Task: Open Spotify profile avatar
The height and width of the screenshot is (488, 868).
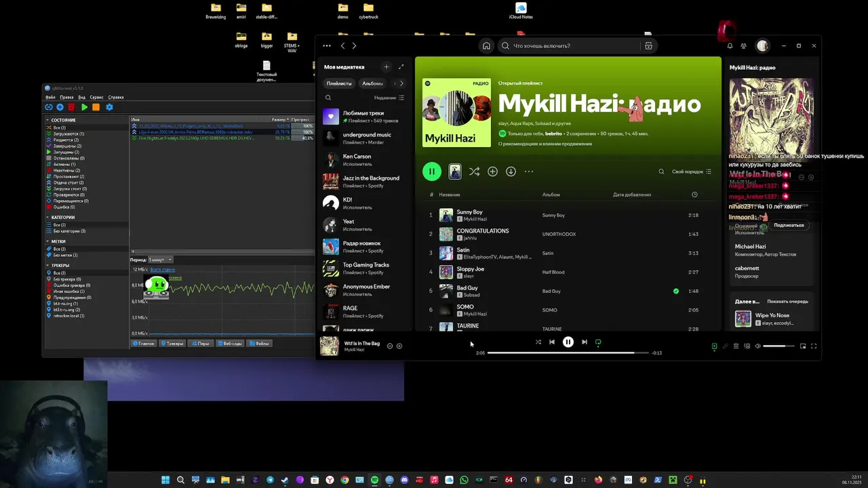Action: pyautogui.click(x=762, y=46)
